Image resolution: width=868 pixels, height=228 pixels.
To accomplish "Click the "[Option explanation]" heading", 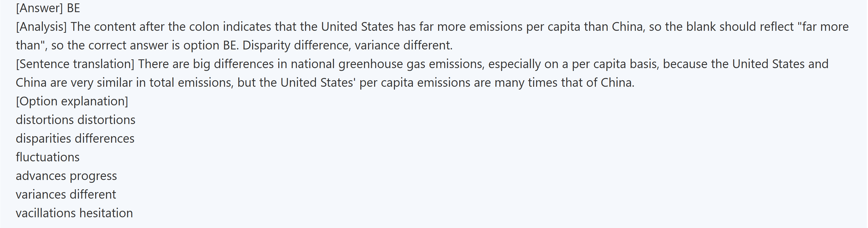I will 72,101.
